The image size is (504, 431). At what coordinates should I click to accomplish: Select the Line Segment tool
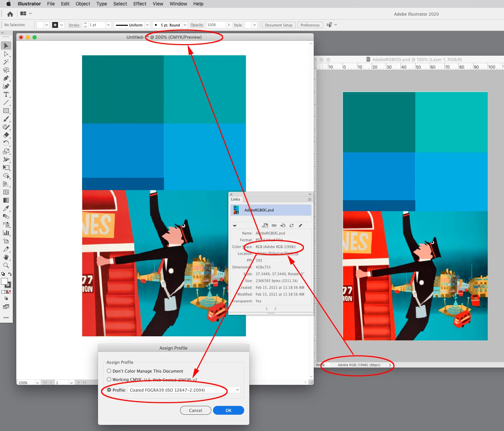(6, 102)
